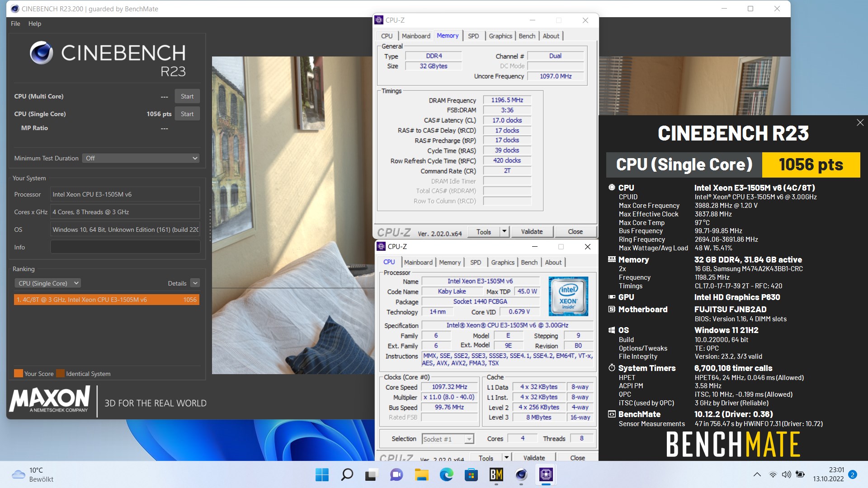
Task: Open Bench tab in lower CPU-Z window
Action: click(529, 262)
